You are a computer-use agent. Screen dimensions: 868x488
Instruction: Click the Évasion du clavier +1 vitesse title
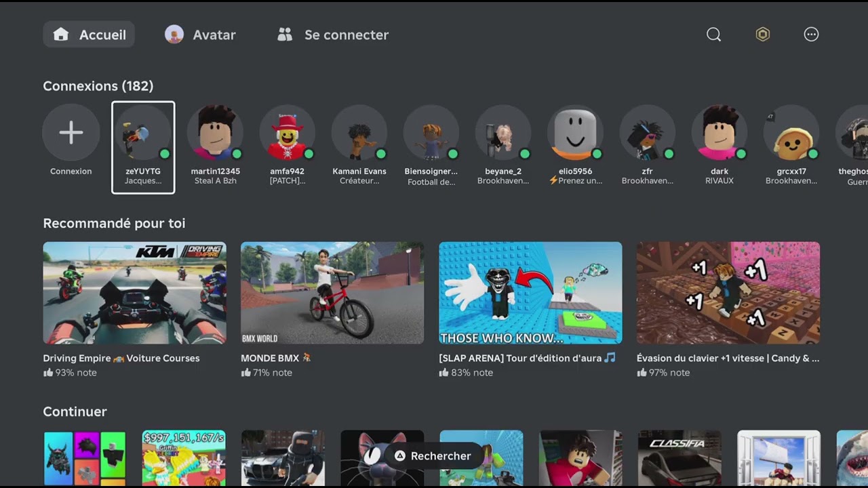click(728, 358)
